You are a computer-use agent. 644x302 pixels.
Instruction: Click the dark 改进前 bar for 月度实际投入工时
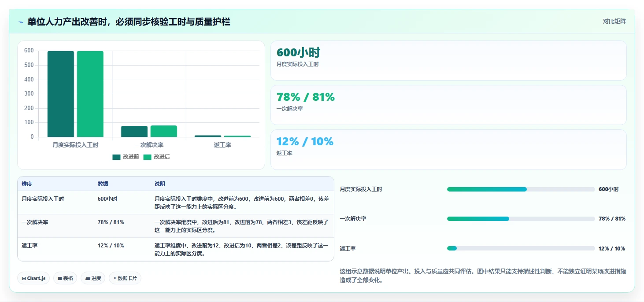tap(61, 94)
